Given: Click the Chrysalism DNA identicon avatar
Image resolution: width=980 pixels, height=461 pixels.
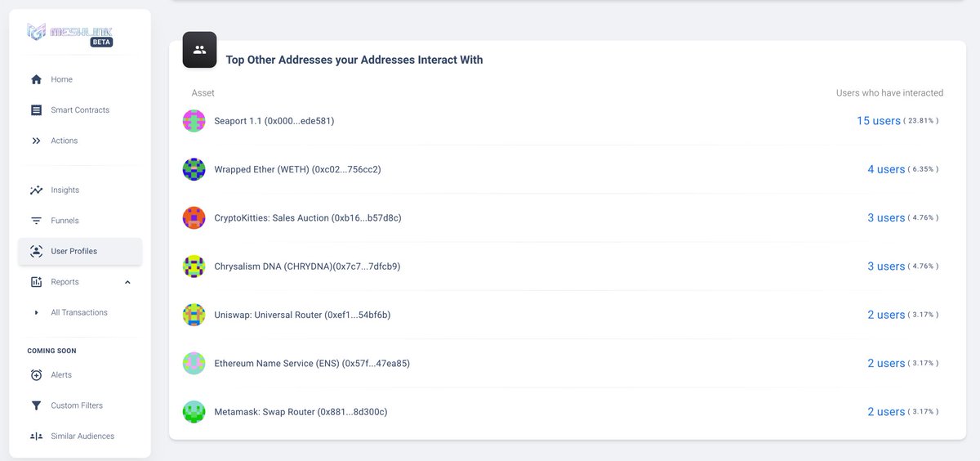Looking at the screenshot, I should click(x=194, y=266).
